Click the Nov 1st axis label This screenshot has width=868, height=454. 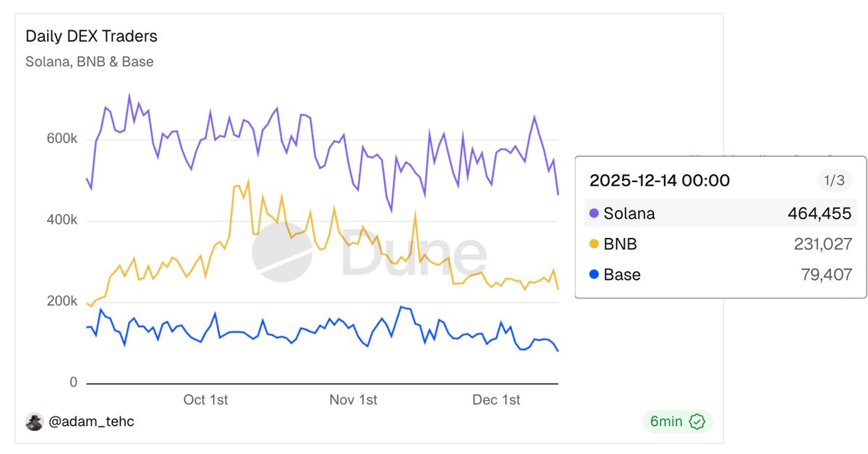click(353, 400)
